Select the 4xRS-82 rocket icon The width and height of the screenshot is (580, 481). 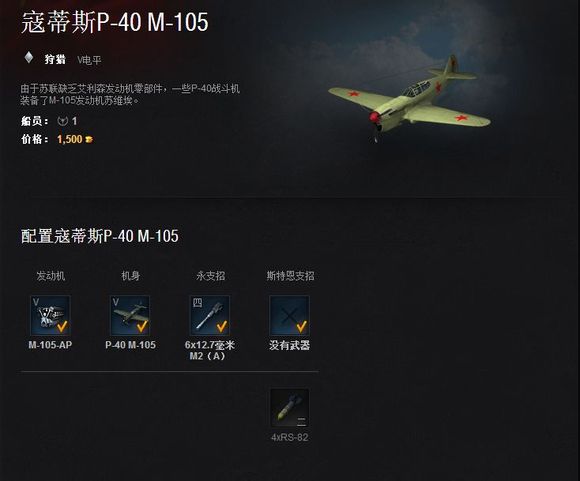tap(290, 408)
